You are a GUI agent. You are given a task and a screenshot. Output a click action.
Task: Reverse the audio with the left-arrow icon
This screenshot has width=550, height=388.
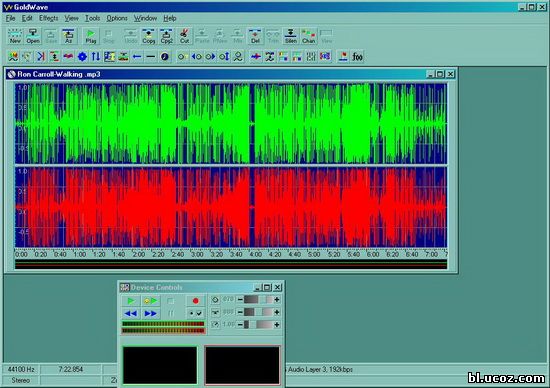coord(137,56)
